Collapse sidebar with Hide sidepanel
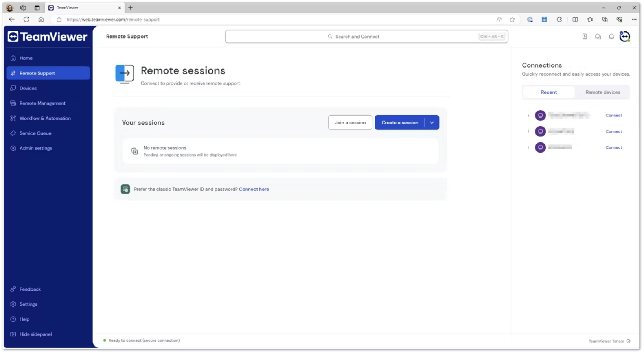The image size is (644, 354). [35, 334]
